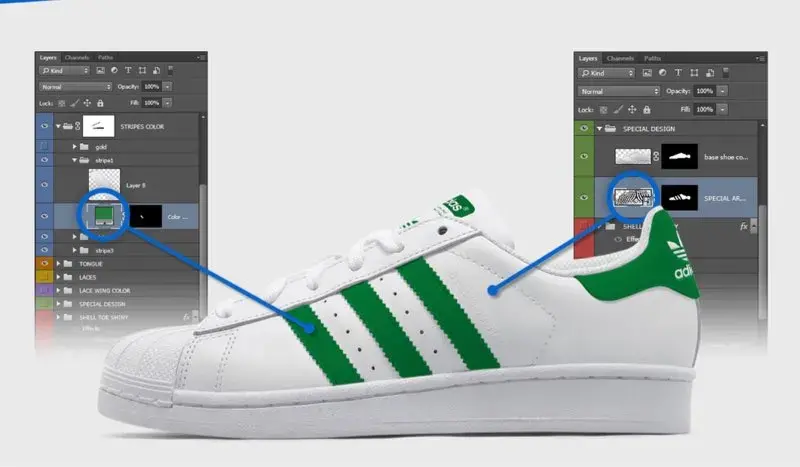Click the mask link icon on STRIPES COLOR group

(x=78, y=126)
